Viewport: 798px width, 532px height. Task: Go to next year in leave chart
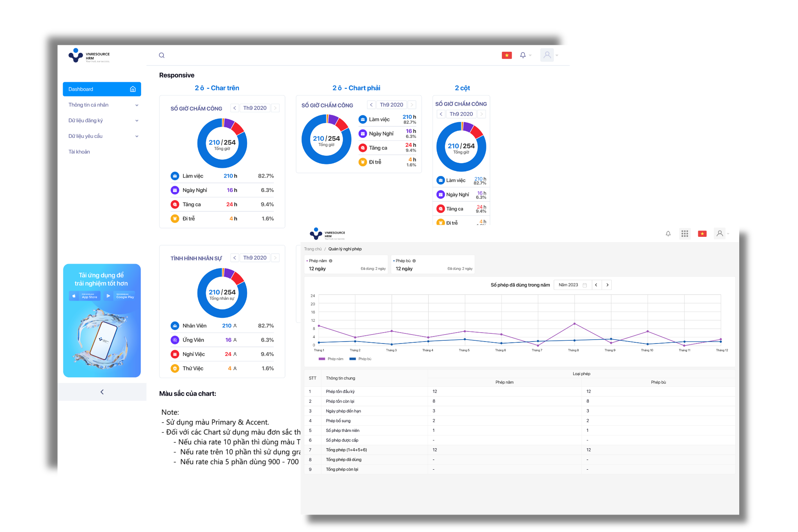[x=607, y=285]
